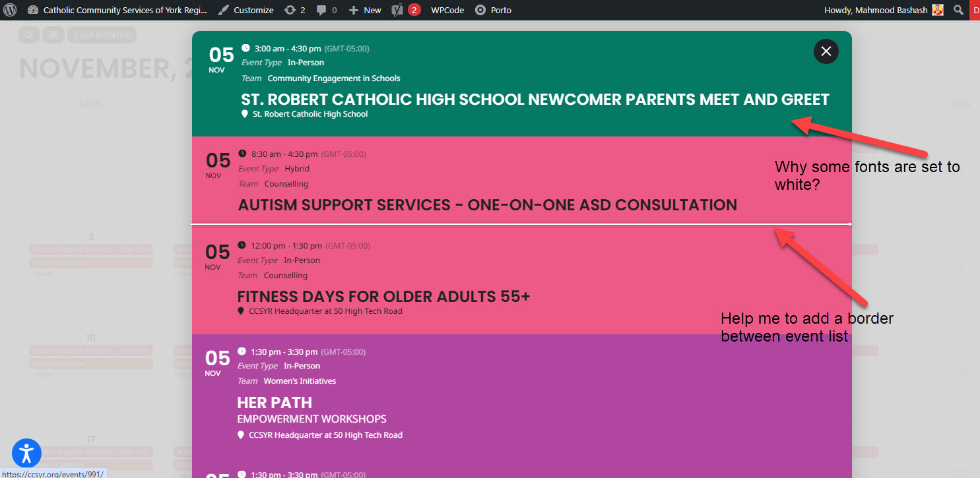Click the updates refresh icon
980x478 pixels.
pos(290,10)
